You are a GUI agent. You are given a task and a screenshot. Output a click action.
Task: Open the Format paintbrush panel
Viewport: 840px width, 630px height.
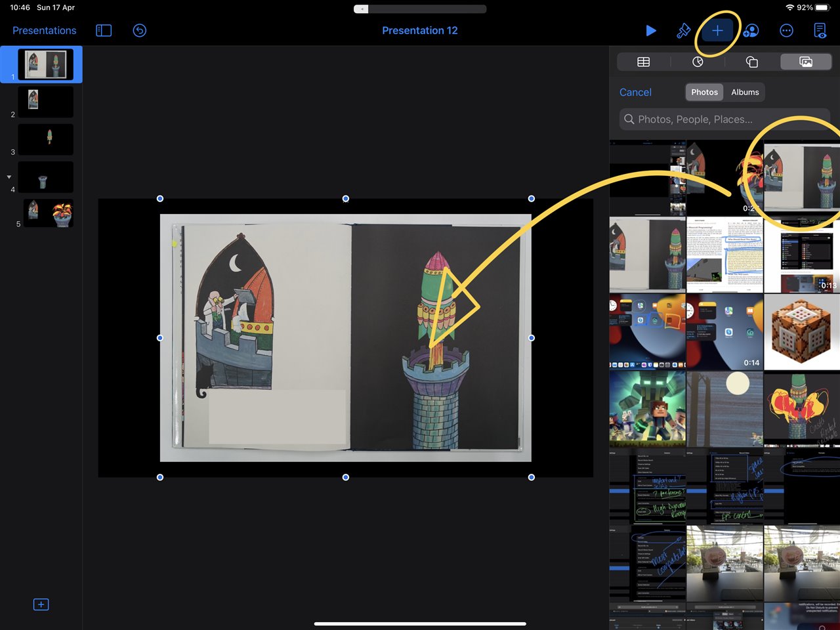683,30
